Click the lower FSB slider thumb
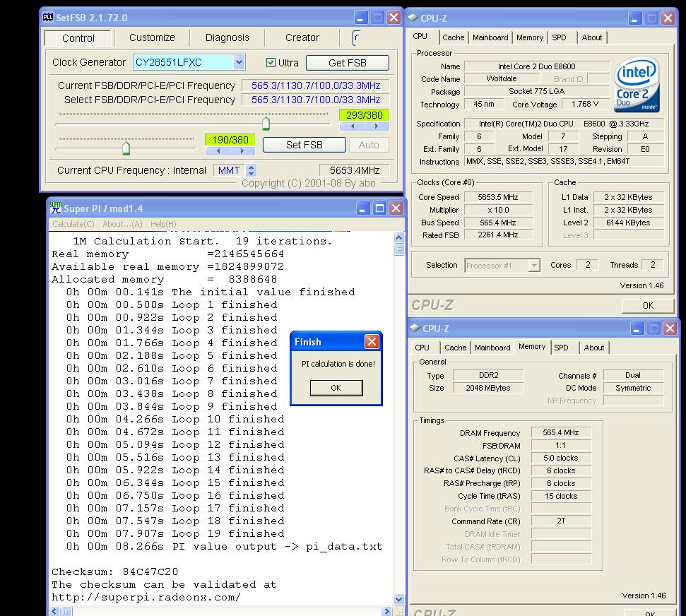 126,148
